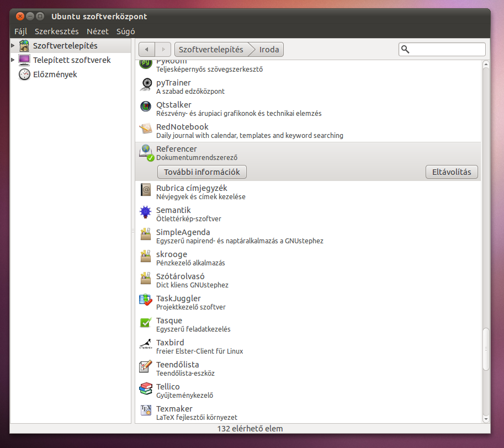The width and height of the screenshot is (504, 448).
Task: Click the vertical scrollbar thumb
Action: tap(486, 349)
